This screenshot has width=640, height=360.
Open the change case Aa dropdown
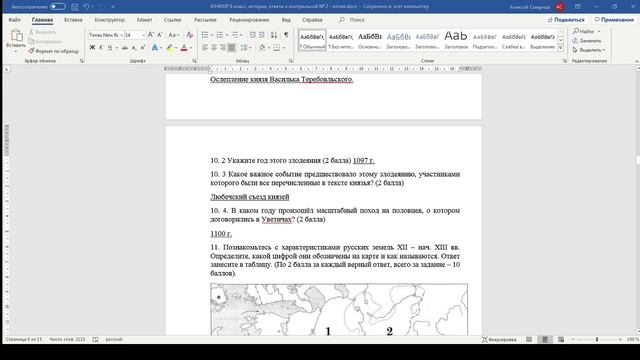pos(174,35)
